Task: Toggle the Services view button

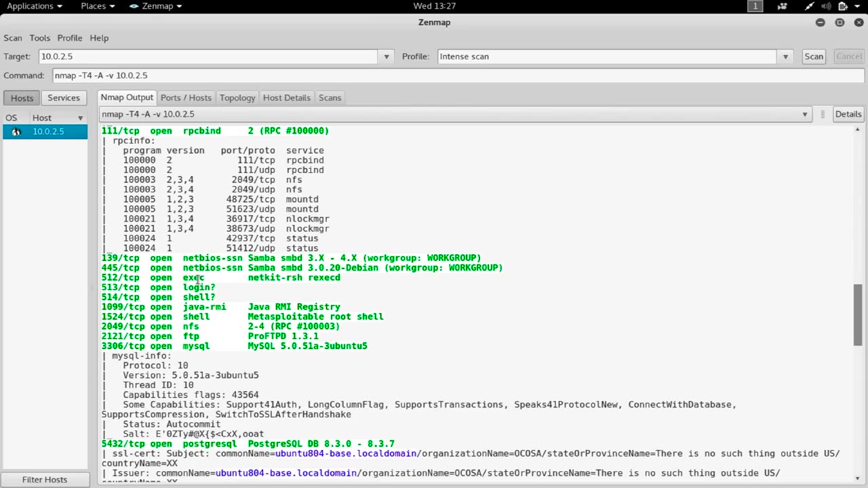Action: pyautogui.click(x=64, y=98)
